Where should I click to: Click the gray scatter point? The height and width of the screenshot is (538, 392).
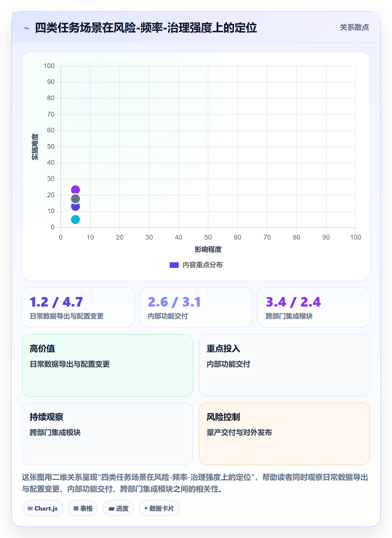75,199
